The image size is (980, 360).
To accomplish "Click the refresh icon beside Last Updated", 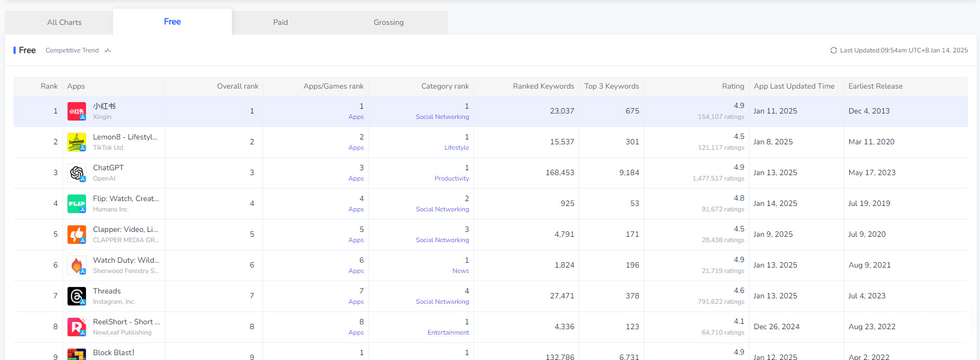I will click(x=834, y=50).
